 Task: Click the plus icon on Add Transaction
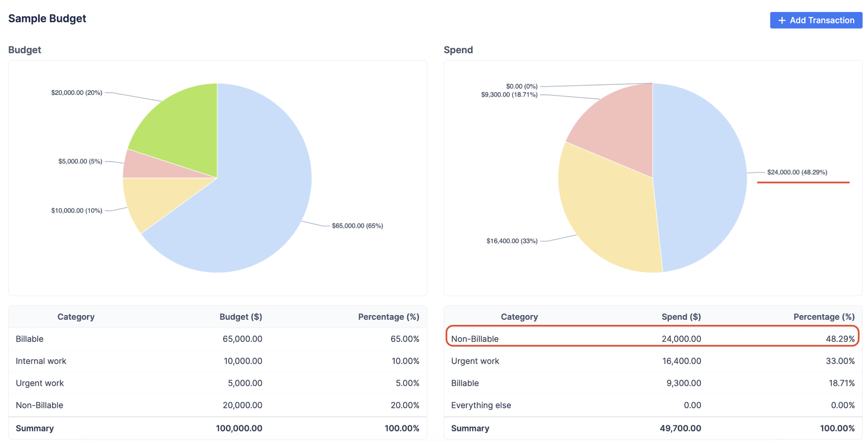point(782,21)
